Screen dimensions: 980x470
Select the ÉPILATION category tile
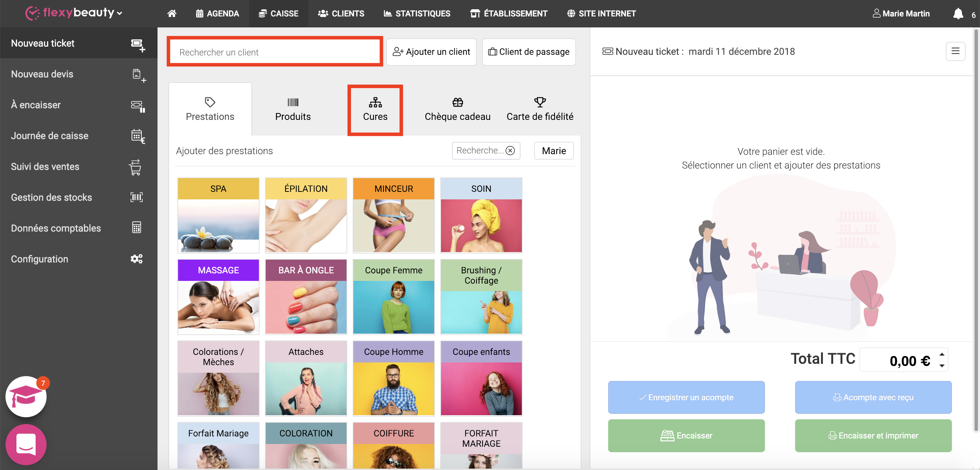(306, 215)
